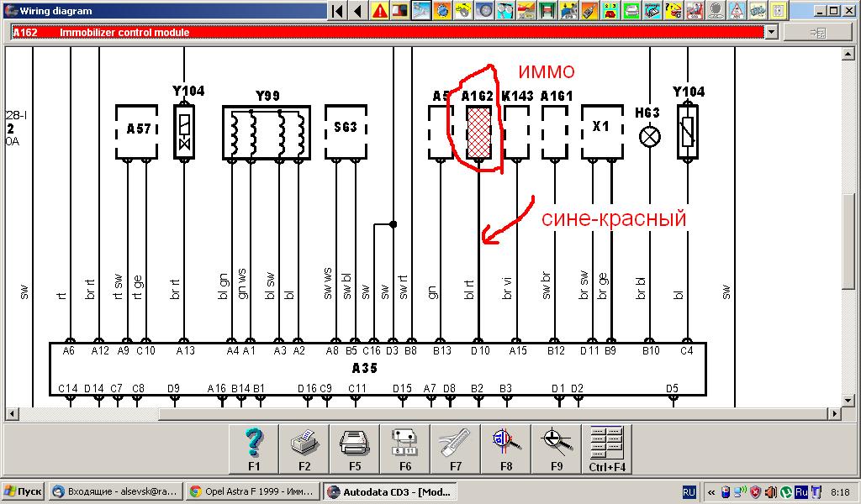Open the Windows Пуск start button
This screenshot has width=861, height=504.
(23, 491)
